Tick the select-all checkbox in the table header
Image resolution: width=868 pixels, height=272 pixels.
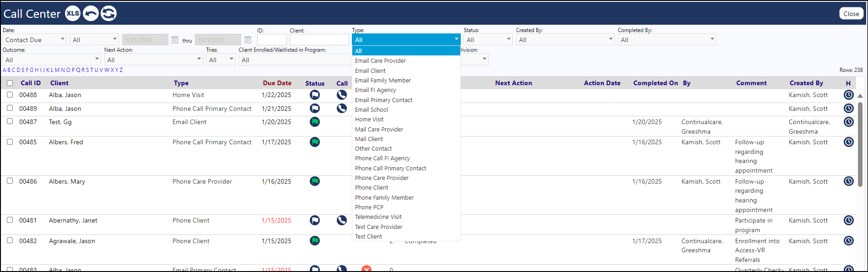click(x=10, y=83)
